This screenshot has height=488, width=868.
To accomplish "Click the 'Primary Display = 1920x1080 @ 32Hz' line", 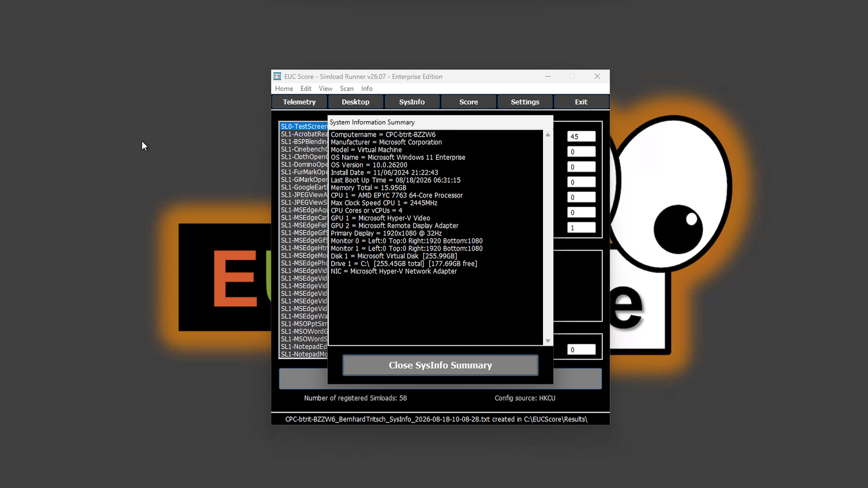I will [x=386, y=233].
